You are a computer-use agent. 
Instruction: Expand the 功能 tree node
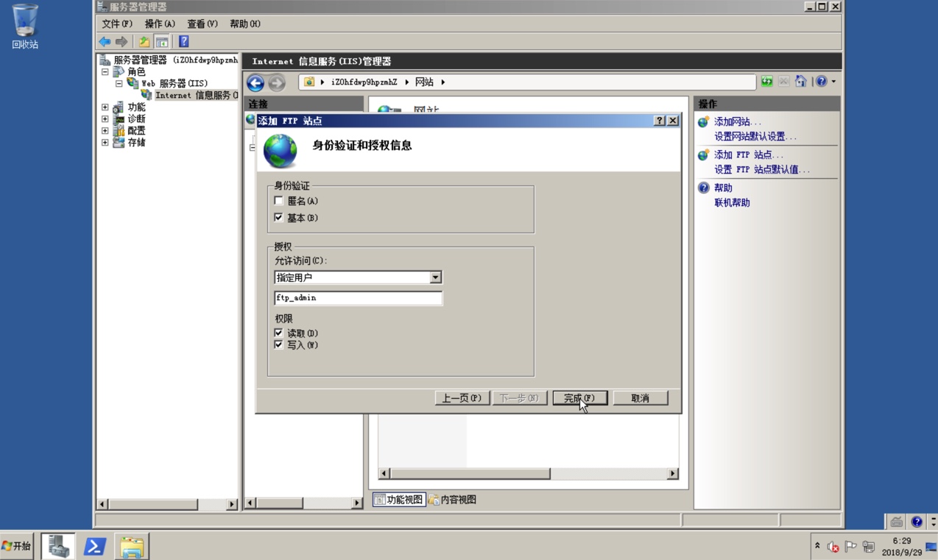pos(105,107)
